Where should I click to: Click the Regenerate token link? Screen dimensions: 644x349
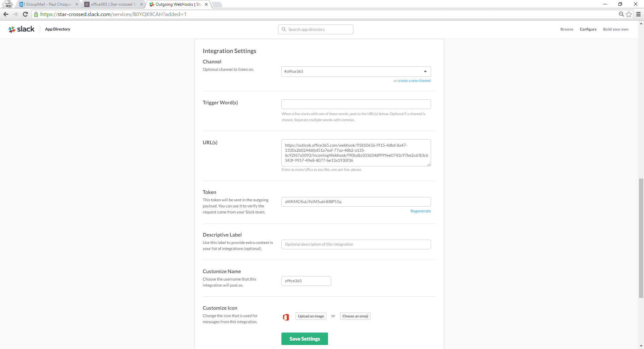[x=420, y=211]
